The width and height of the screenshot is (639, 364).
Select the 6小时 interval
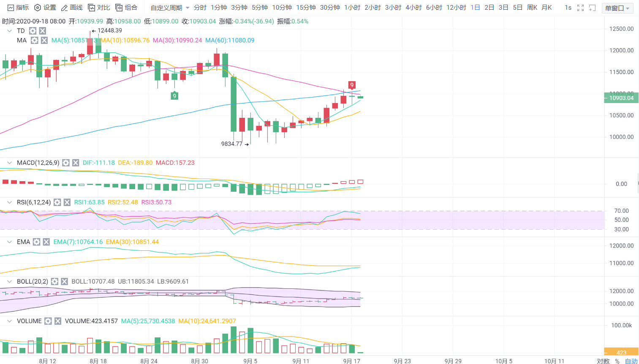click(x=434, y=8)
